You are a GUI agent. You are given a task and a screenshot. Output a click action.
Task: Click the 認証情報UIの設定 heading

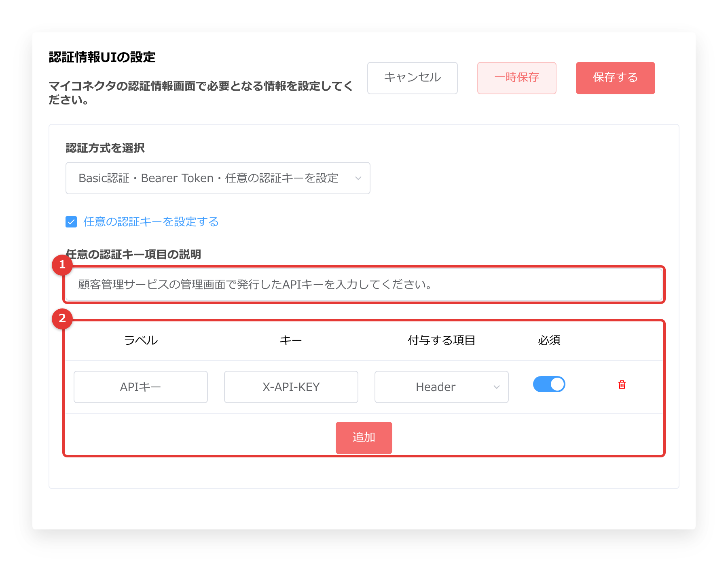[102, 57]
